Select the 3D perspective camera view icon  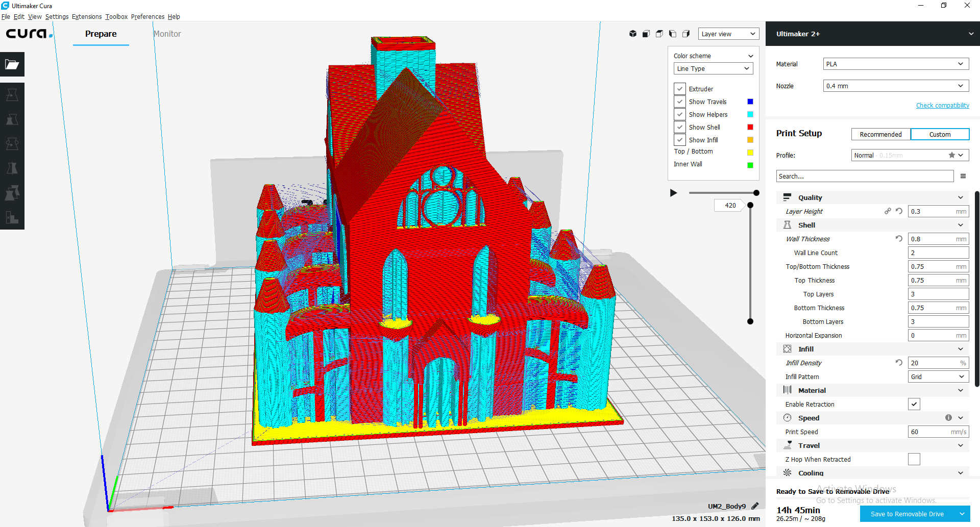633,34
